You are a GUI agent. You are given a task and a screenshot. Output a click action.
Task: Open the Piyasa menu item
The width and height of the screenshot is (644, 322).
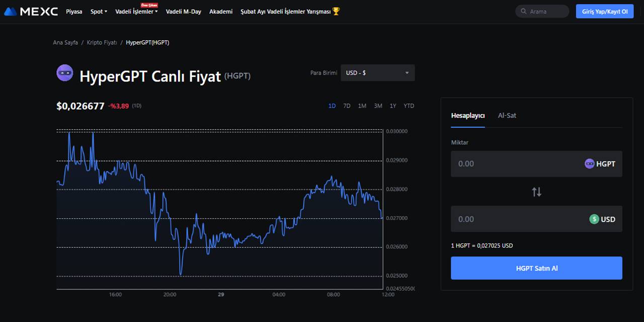74,12
